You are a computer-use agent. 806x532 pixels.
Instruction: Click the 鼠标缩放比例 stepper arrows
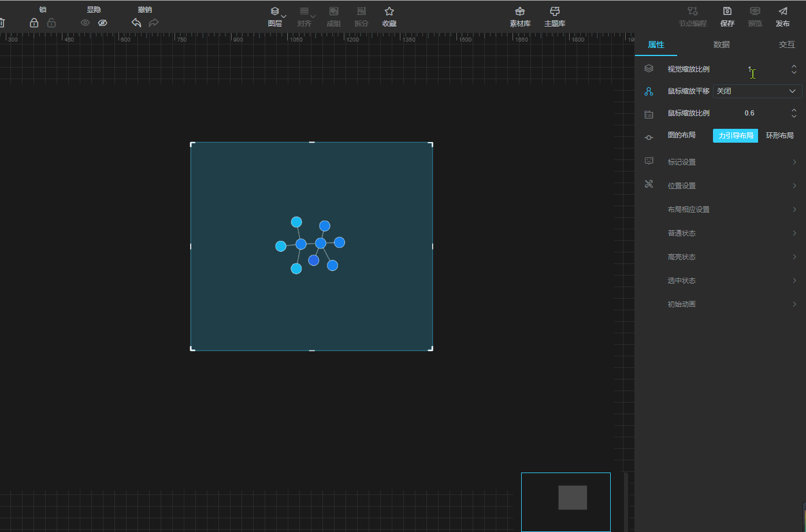[794, 113]
